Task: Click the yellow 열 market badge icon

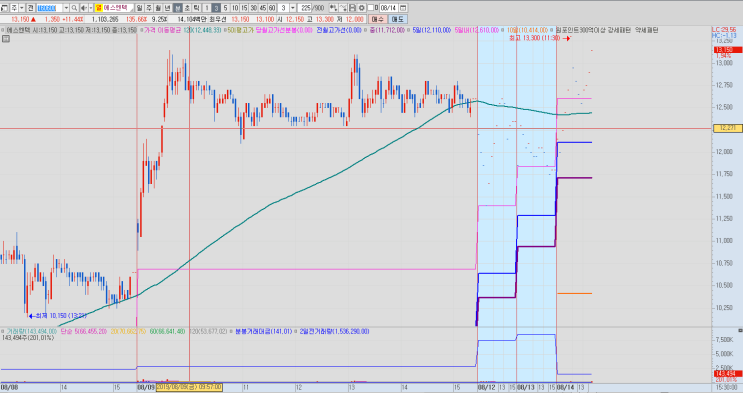Action: [x=99, y=8]
